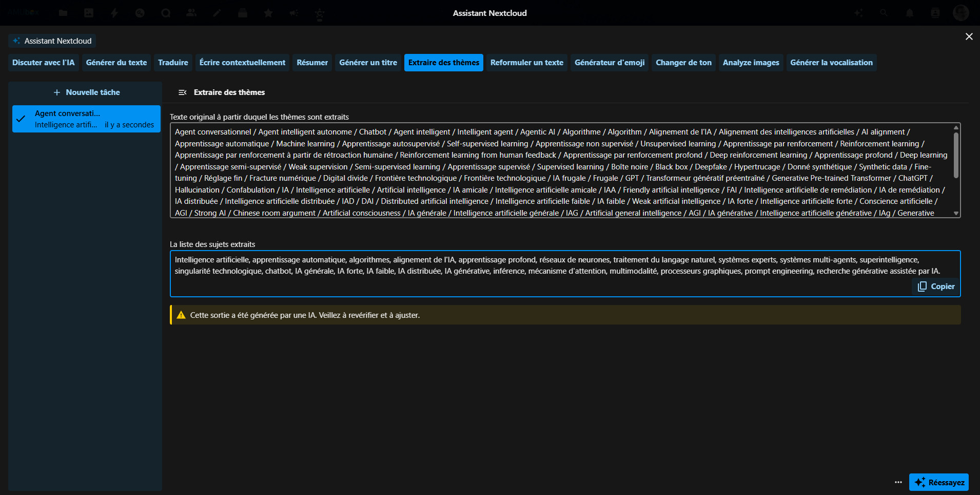
Task: Close the Assistant Nextcloud dialog
Action: [969, 36]
